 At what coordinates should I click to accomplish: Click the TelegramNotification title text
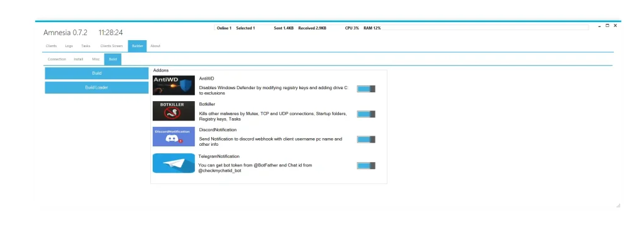pyautogui.click(x=219, y=156)
